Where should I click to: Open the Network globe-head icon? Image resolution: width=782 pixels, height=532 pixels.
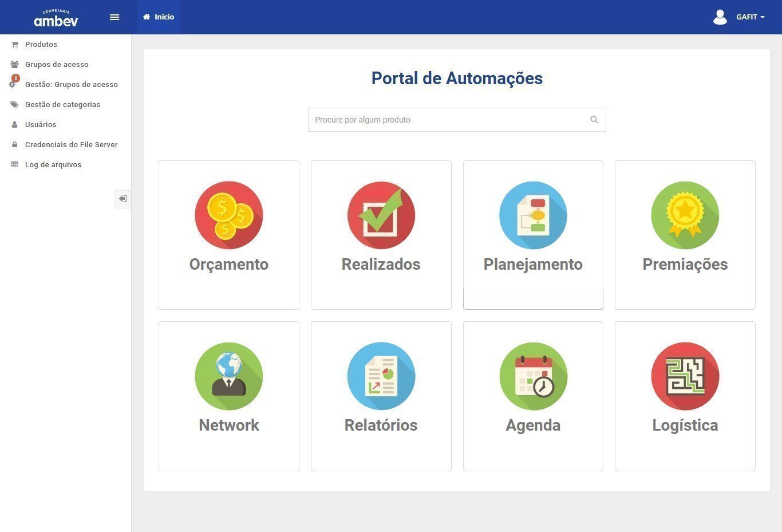[228, 376]
